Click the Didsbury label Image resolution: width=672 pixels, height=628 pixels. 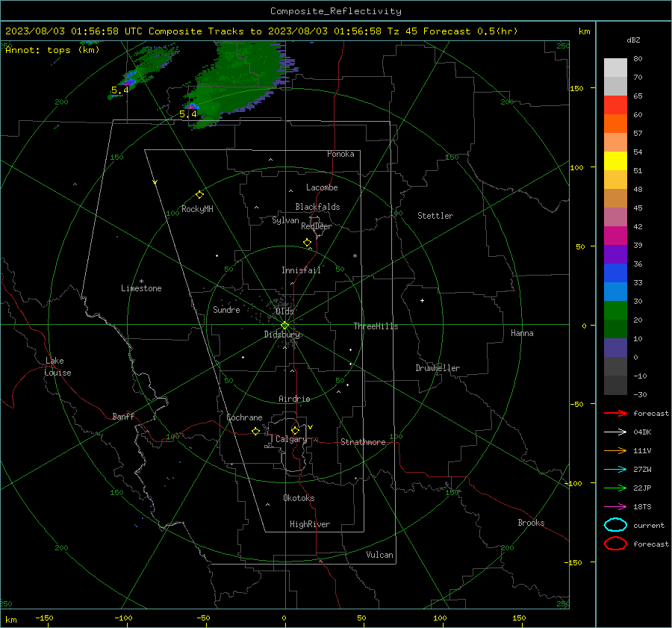tap(281, 335)
